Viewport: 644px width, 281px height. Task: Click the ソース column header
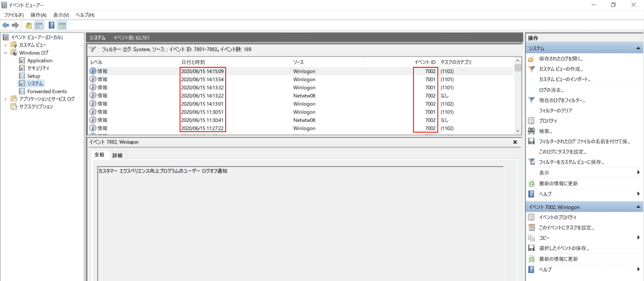pyautogui.click(x=327, y=62)
